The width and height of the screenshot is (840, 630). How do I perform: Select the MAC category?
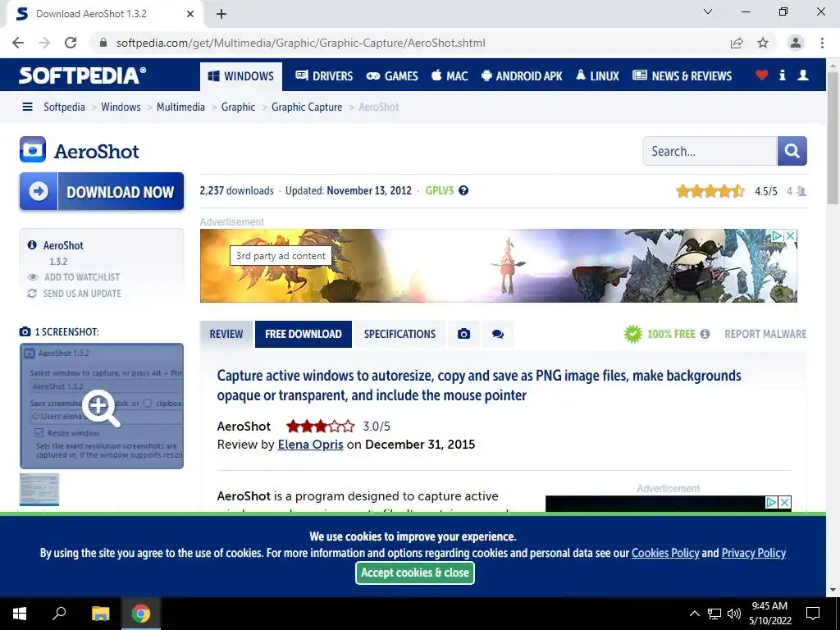(x=450, y=76)
